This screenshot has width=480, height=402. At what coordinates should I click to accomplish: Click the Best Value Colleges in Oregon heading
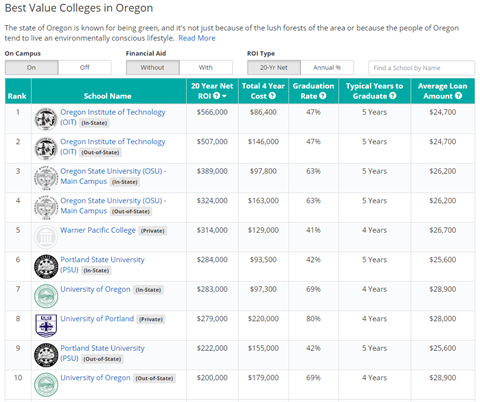pos(79,8)
